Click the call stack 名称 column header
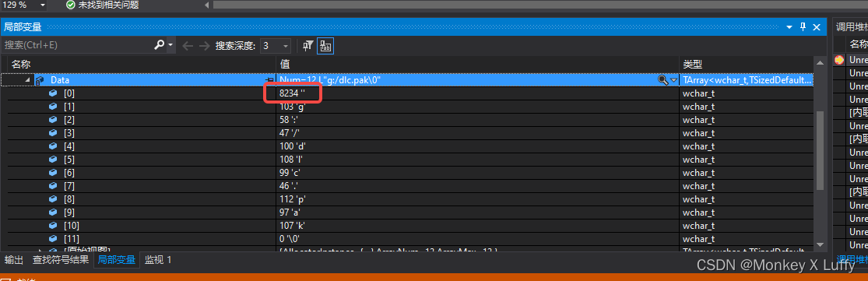 859,44
